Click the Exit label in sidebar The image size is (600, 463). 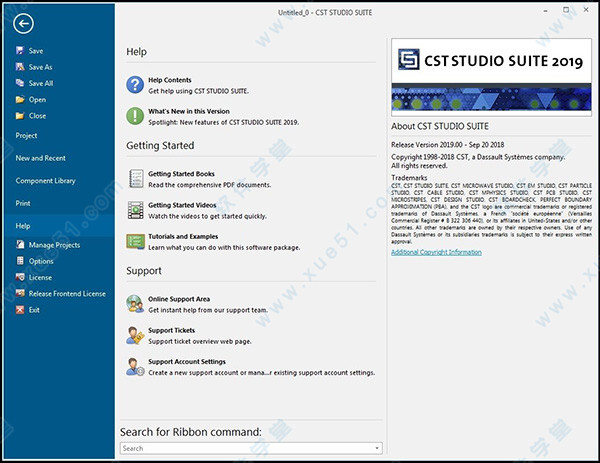coord(34,310)
